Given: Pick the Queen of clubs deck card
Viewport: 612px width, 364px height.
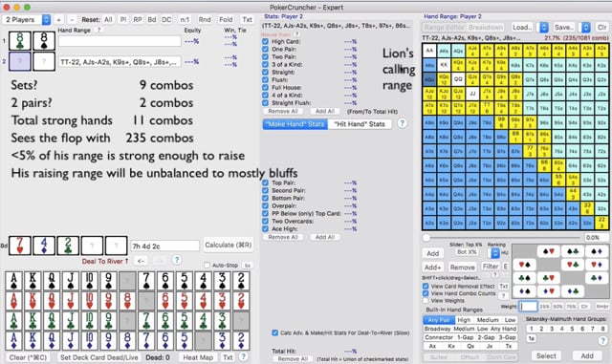Looking at the screenshot, I should [52, 320].
